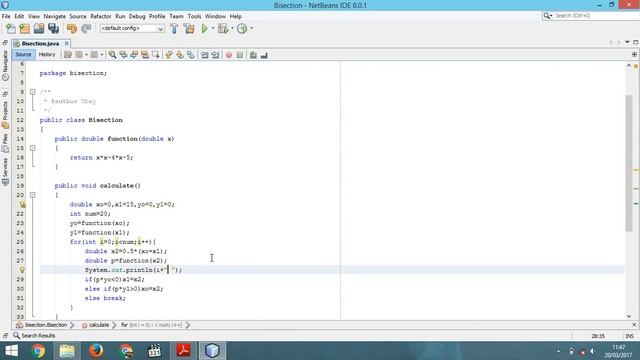
Task: Click Find Previous Occurrence icon
Action: pos(123,55)
